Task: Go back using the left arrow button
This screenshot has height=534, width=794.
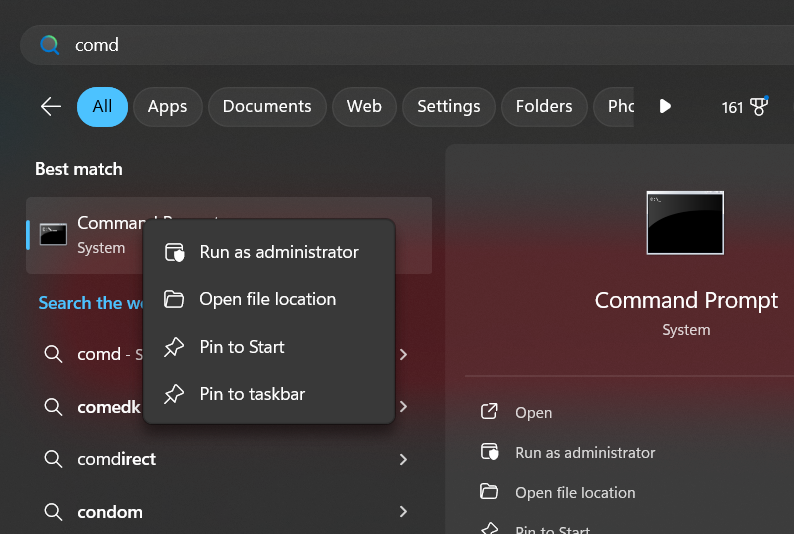Action: 51,106
